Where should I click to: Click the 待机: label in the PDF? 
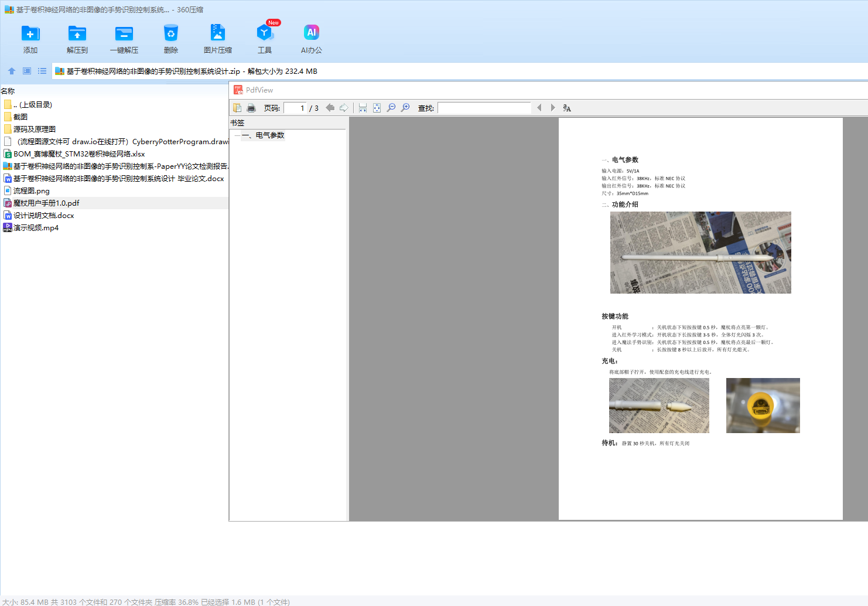click(610, 443)
